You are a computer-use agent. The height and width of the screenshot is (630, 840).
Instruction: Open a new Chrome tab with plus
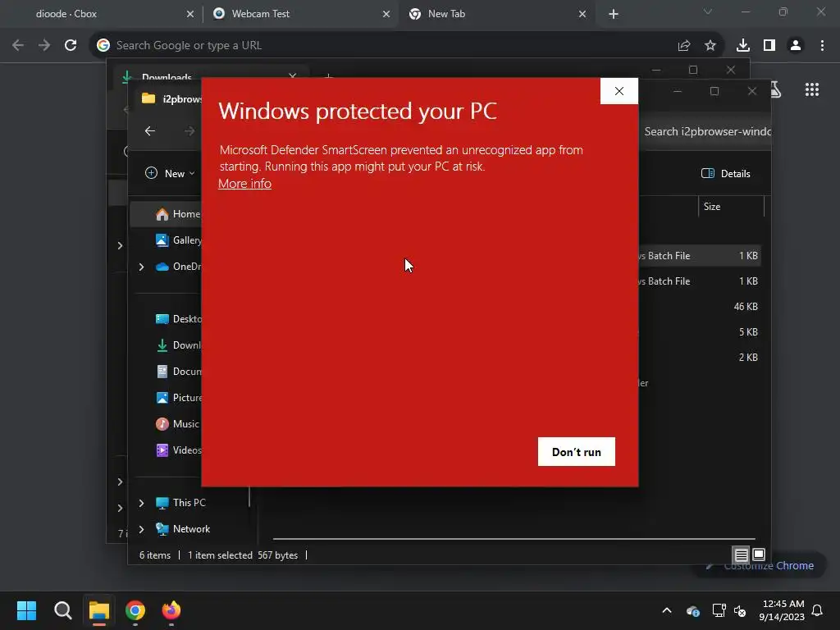pos(614,14)
